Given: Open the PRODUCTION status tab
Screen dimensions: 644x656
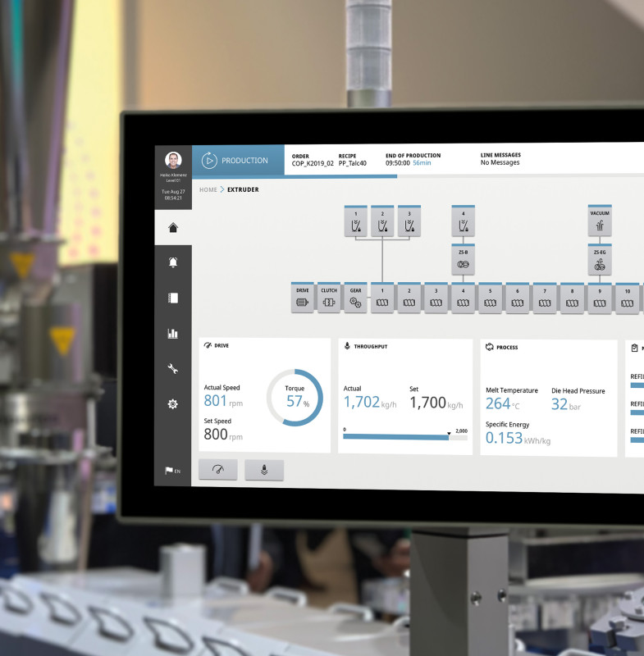Looking at the screenshot, I should coord(238,160).
